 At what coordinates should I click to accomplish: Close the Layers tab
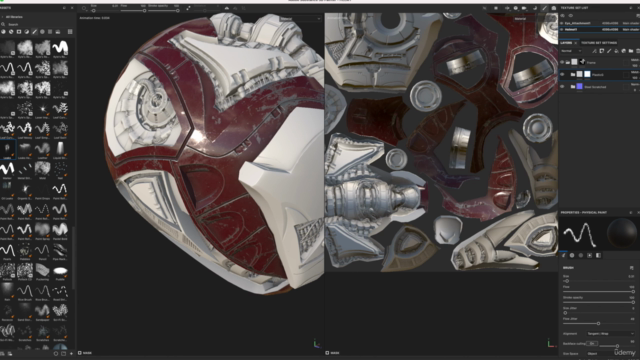tap(576, 42)
